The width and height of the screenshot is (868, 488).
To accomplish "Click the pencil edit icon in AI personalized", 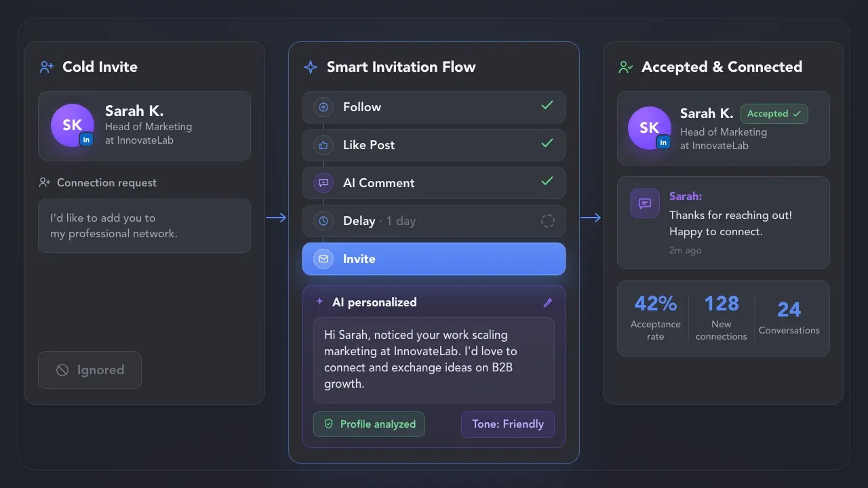I will click(x=548, y=302).
